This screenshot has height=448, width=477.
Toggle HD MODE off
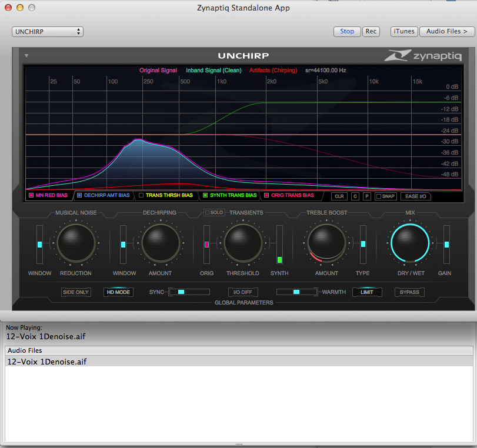118,292
